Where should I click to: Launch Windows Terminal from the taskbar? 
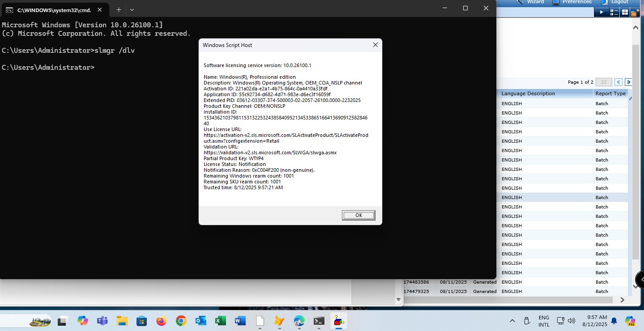[x=319, y=321]
